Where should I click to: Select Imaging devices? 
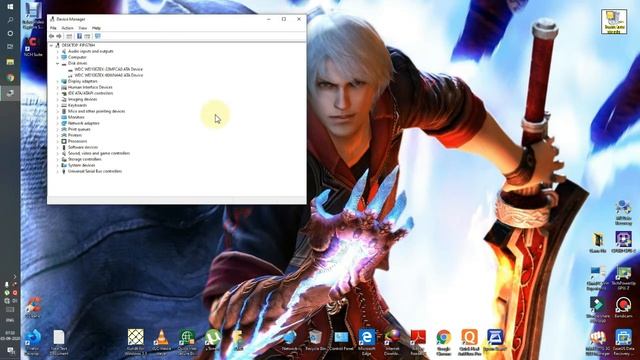point(82,99)
